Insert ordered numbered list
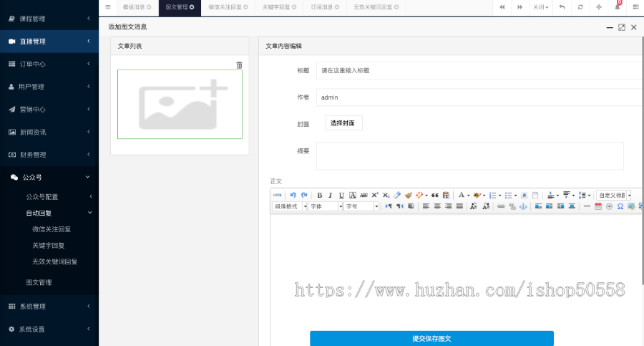The width and height of the screenshot is (644, 346). pos(493,195)
